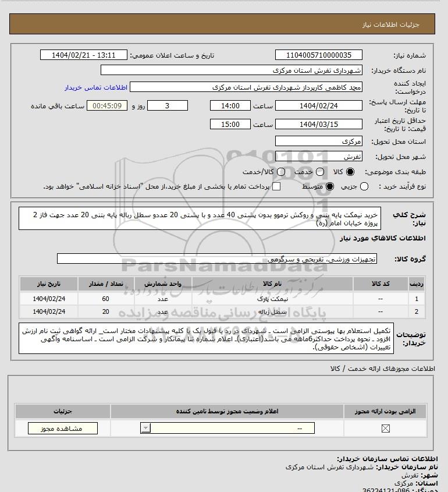
Task: Click the need number field 1104005710000035
Action: (318, 55)
